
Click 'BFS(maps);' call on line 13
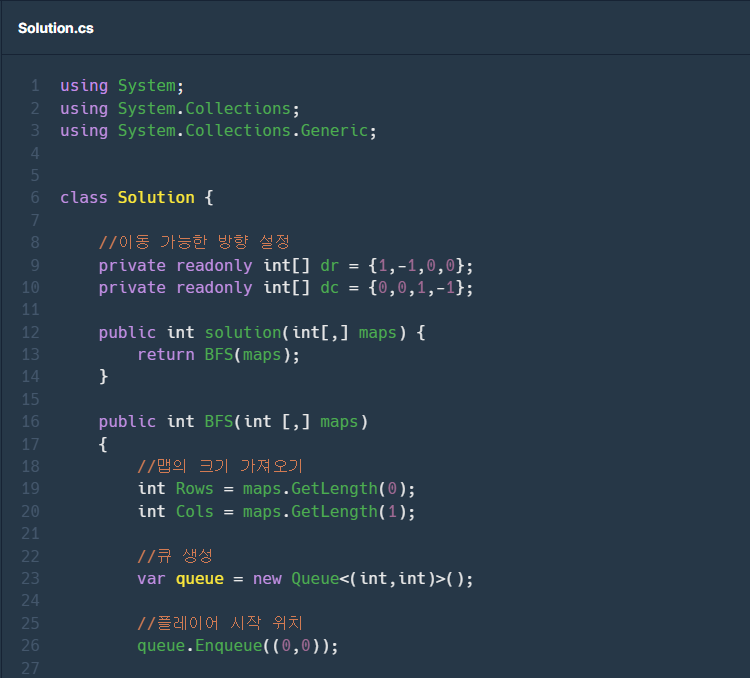[x=252, y=355]
